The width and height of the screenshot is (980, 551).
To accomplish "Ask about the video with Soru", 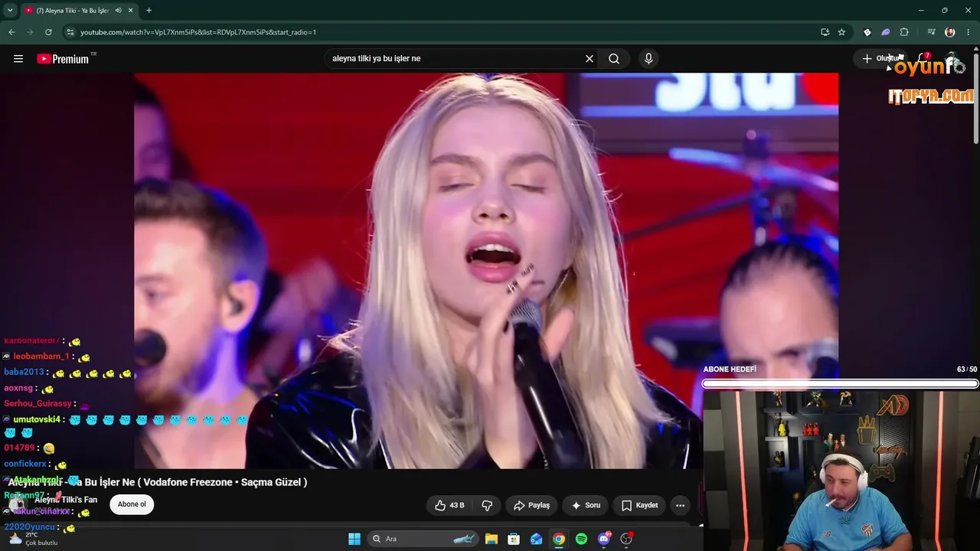I will pyautogui.click(x=585, y=505).
